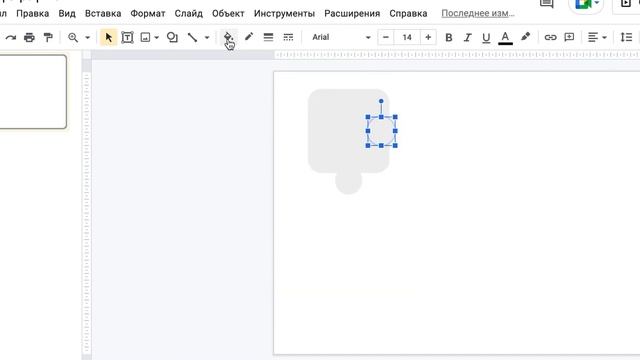
Task: Open the Объект menu
Action: pos(228,13)
